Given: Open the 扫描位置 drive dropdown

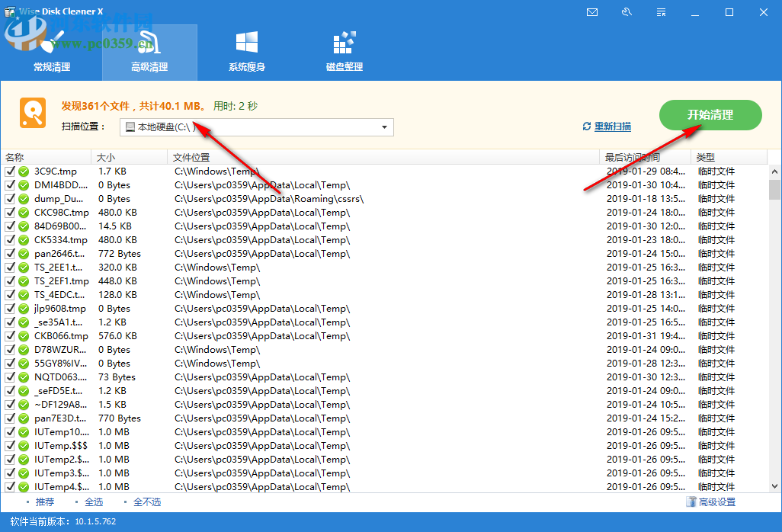Looking at the screenshot, I should click(256, 127).
